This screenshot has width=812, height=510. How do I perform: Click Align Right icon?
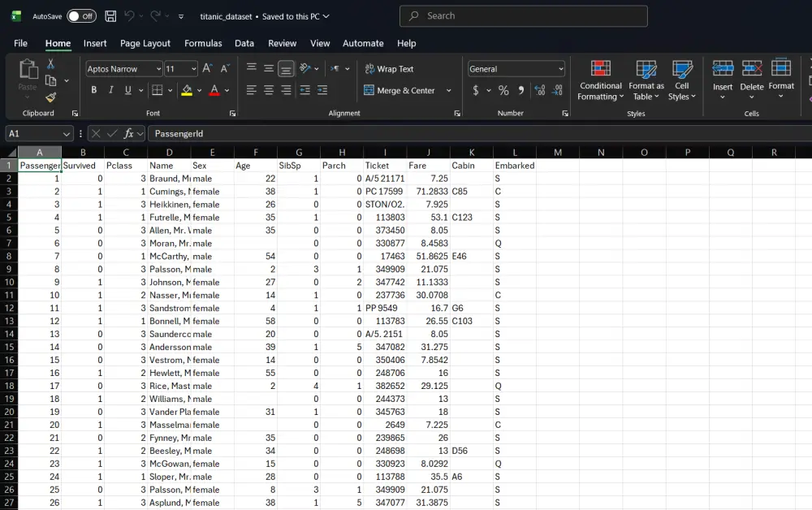[286, 90]
